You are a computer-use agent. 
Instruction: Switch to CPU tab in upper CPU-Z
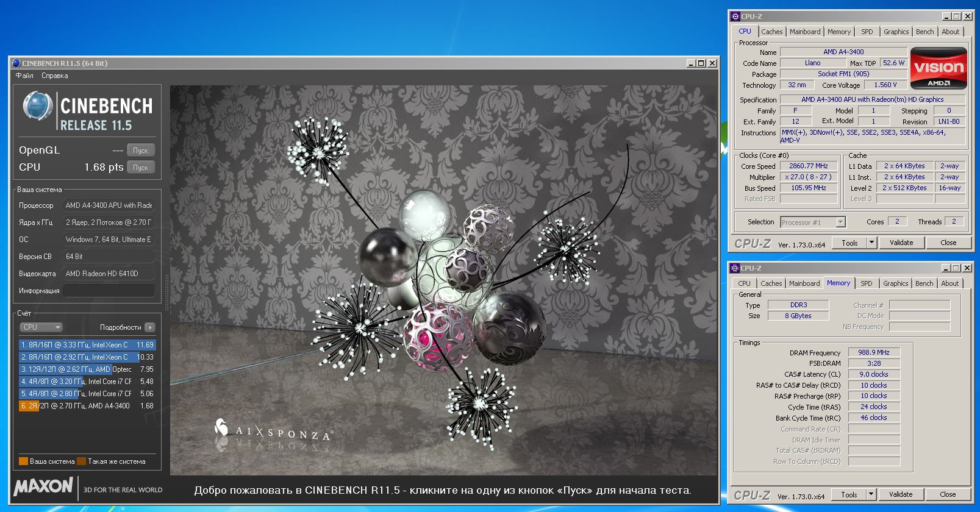745,31
